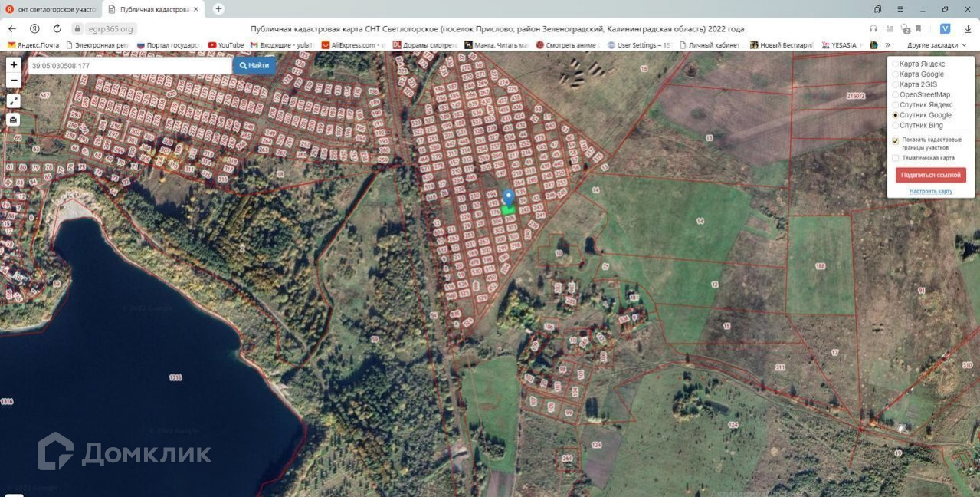Screen dimensions: 980x497
Task: Reload the page with refresh icon
Action: pyautogui.click(x=57, y=28)
